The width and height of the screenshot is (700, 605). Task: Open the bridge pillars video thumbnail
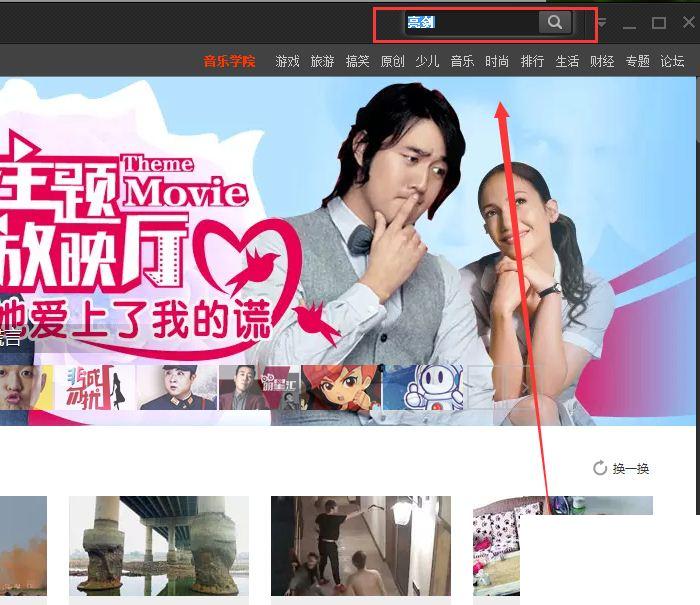coord(158,548)
